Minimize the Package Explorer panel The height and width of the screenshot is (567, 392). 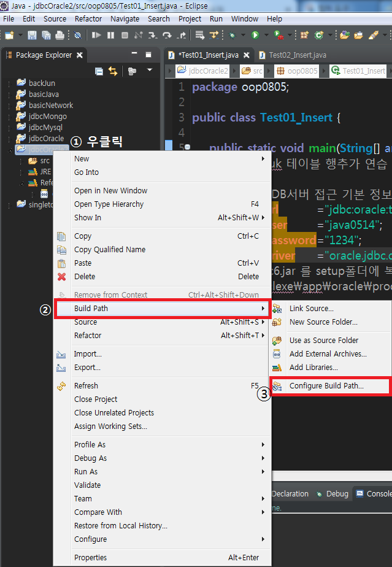click(x=134, y=54)
